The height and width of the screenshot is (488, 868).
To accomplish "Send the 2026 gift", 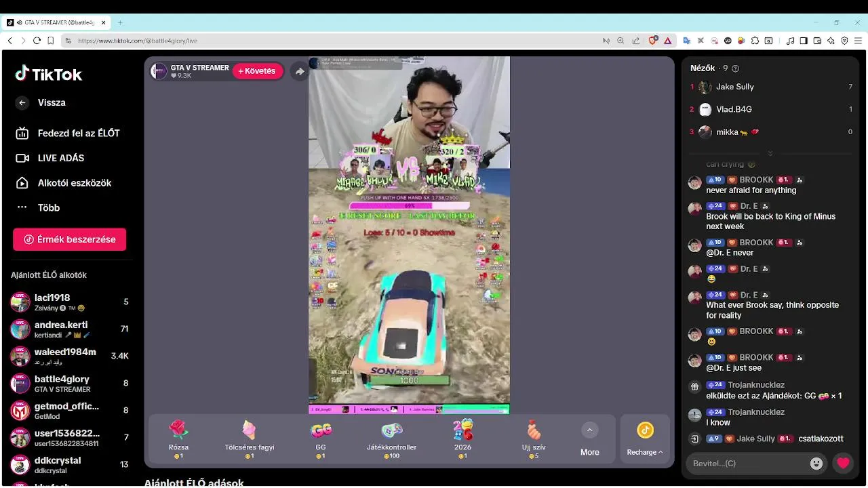I will point(462,439).
